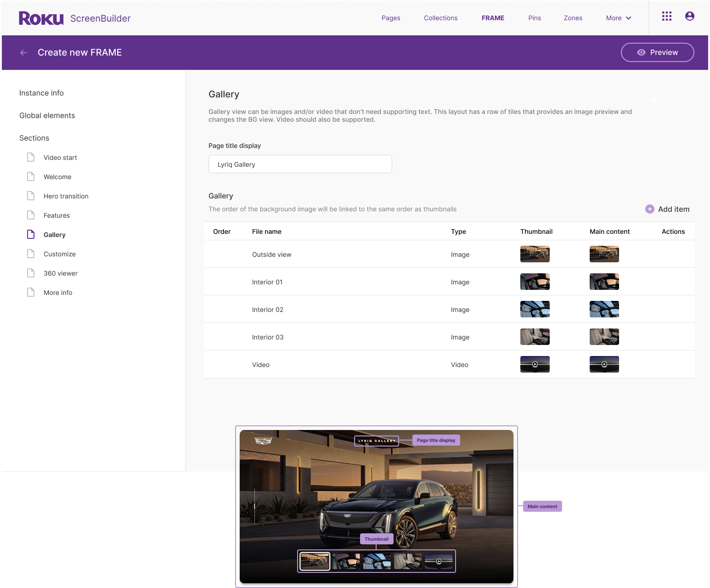Expand the More dropdown menu

[x=619, y=18]
